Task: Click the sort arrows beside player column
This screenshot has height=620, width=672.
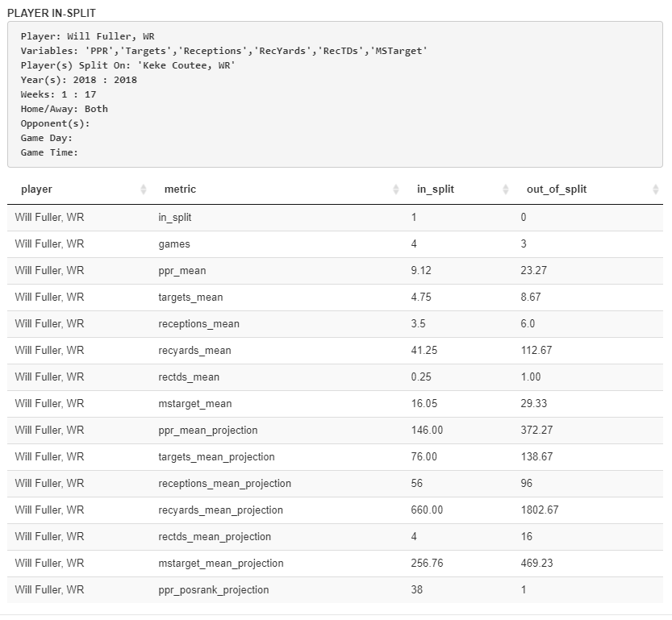Action: click(x=144, y=189)
